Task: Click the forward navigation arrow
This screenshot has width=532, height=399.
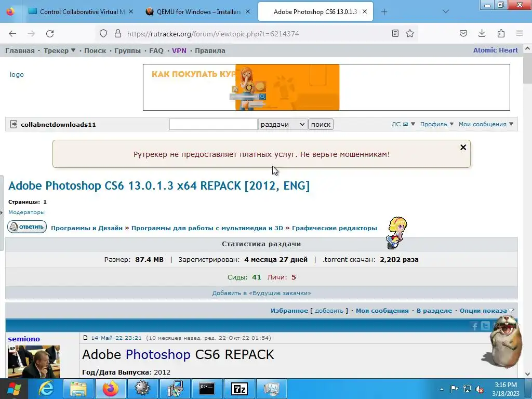Action: (x=31, y=34)
